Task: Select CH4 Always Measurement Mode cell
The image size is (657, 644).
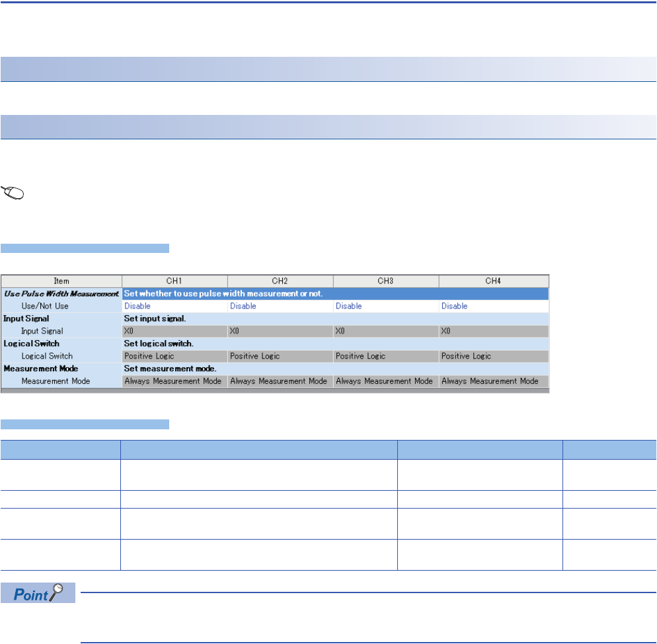Action: point(493,381)
